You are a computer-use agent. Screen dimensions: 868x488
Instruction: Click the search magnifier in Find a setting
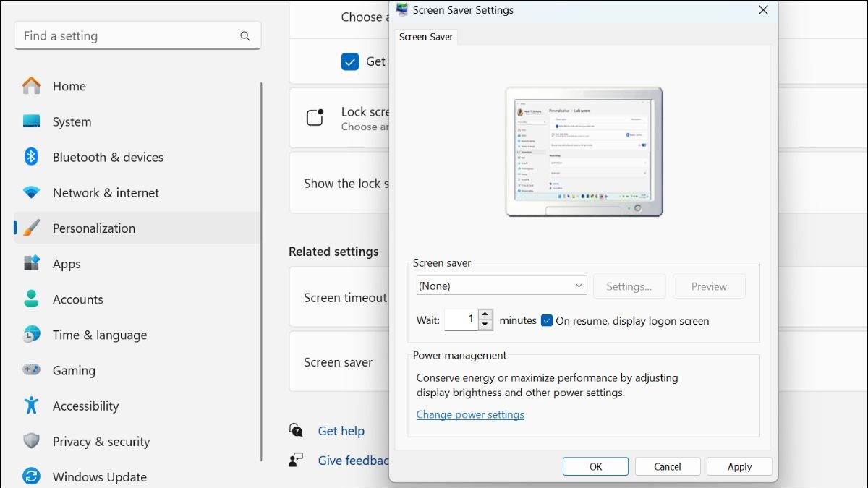point(245,36)
